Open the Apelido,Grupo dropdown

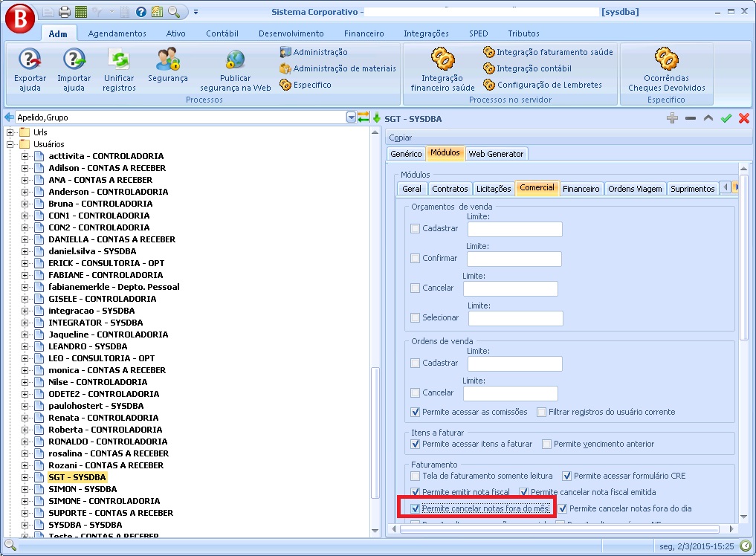pos(351,117)
